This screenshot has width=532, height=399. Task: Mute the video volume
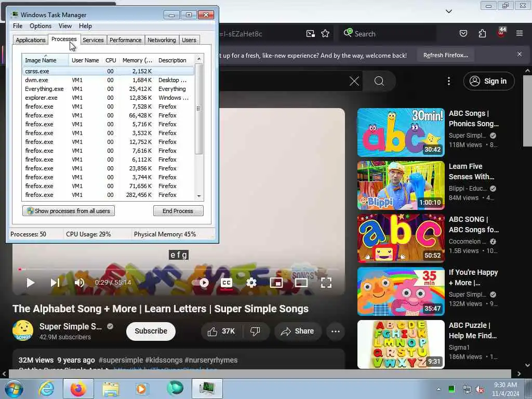pyautogui.click(x=79, y=283)
